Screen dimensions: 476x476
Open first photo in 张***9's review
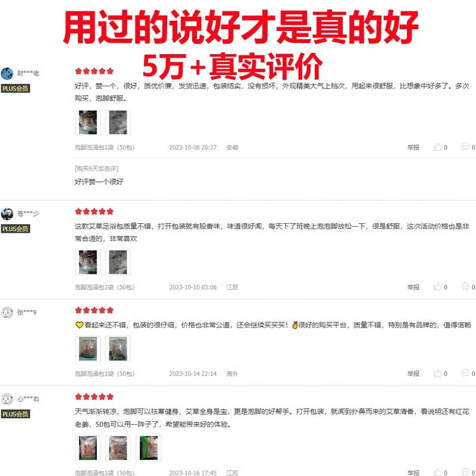click(x=87, y=349)
